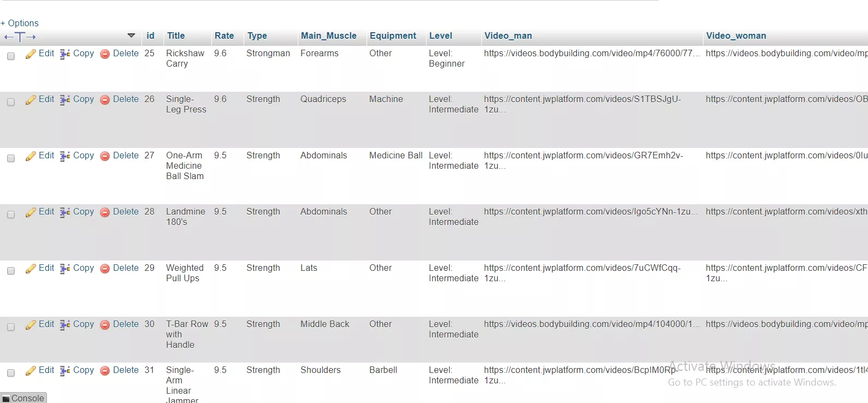The width and height of the screenshot is (868, 403).
Task: Click the full texts toggle arrows icon
Action: 20,37
